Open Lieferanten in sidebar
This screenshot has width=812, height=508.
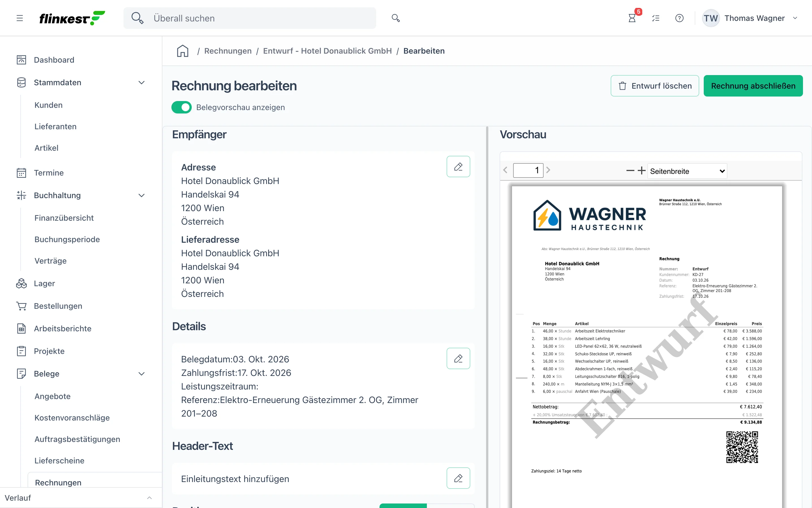click(55, 126)
